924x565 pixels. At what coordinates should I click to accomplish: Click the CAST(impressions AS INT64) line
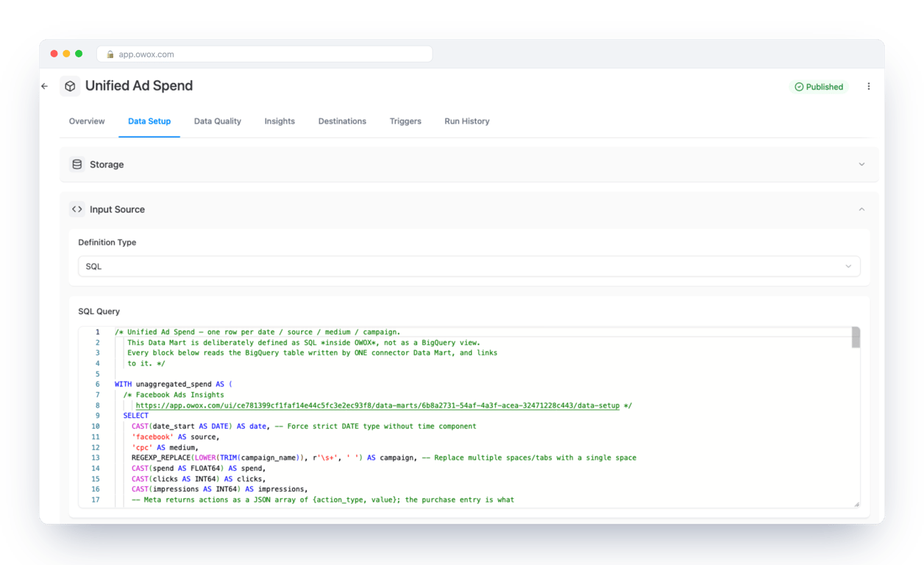click(220, 489)
